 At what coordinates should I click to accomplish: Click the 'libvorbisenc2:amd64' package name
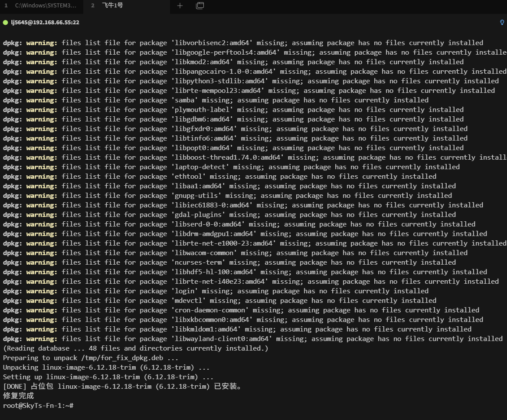coord(212,43)
